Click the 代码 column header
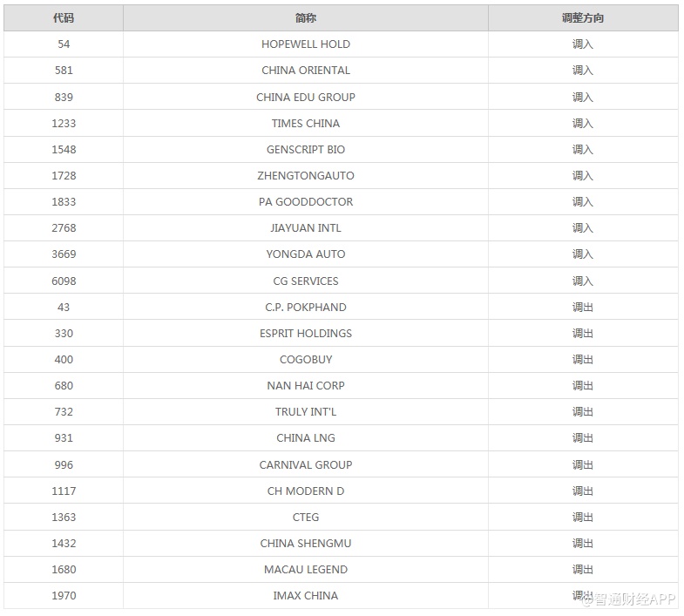The width and height of the screenshot is (684, 616). (64, 17)
